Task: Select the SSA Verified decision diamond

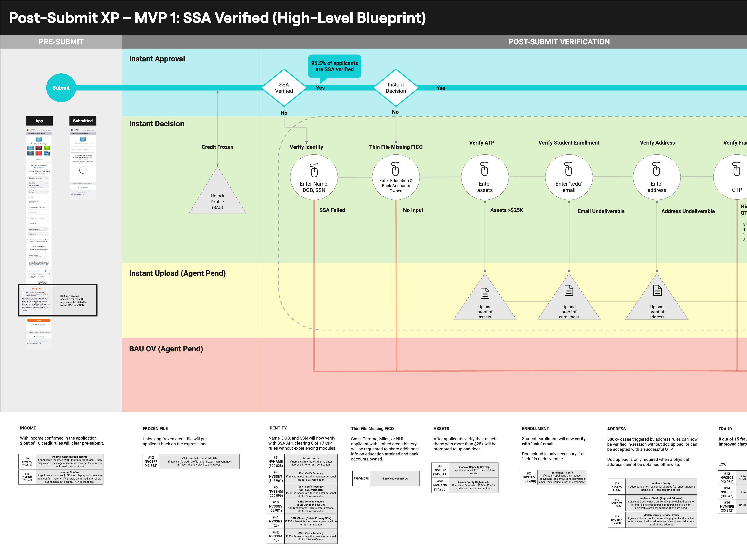Action: tap(284, 88)
